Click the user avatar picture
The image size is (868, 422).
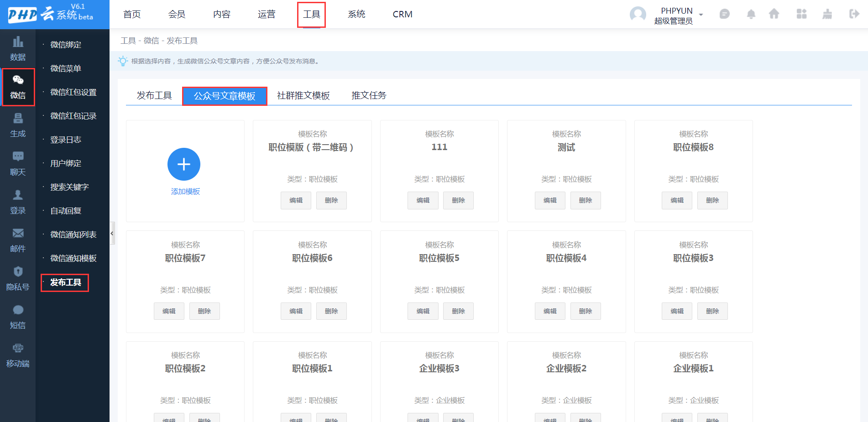click(638, 14)
